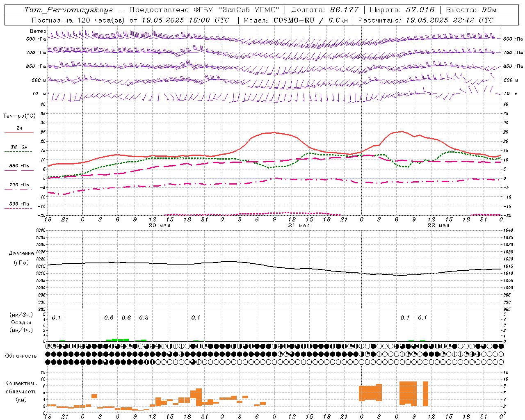Click the (мм/3ч.) precipitation unit label
This screenshot has height=420, width=525.
click(21, 315)
